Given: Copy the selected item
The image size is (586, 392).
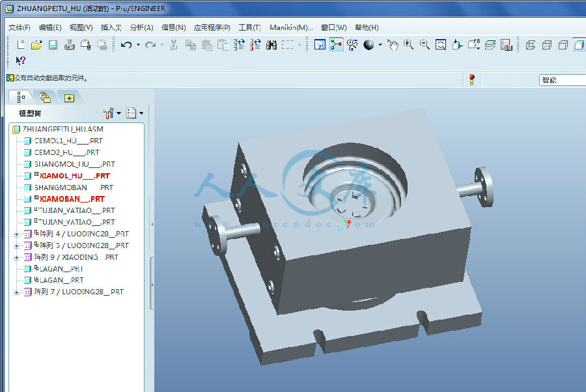Looking at the screenshot, I should pyautogui.click(x=190, y=45).
